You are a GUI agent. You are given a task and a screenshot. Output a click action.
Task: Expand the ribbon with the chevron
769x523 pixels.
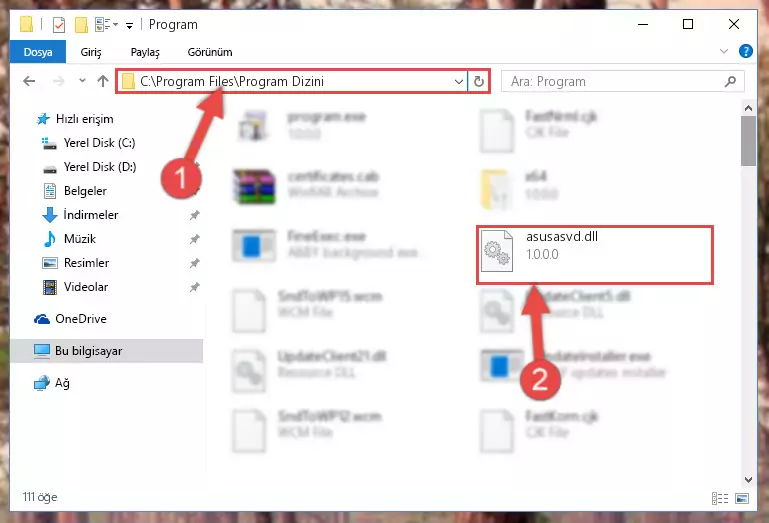[x=723, y=51]
